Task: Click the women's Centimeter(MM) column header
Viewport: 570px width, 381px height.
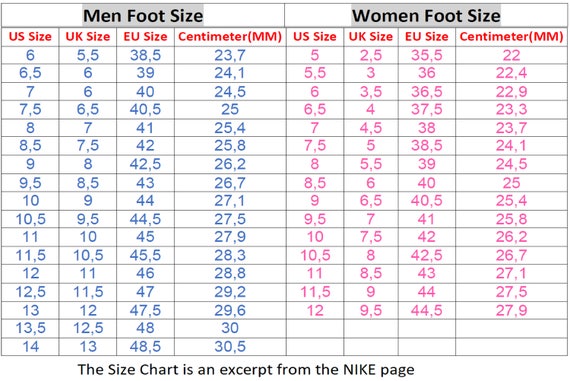Action: coord(511,36)
